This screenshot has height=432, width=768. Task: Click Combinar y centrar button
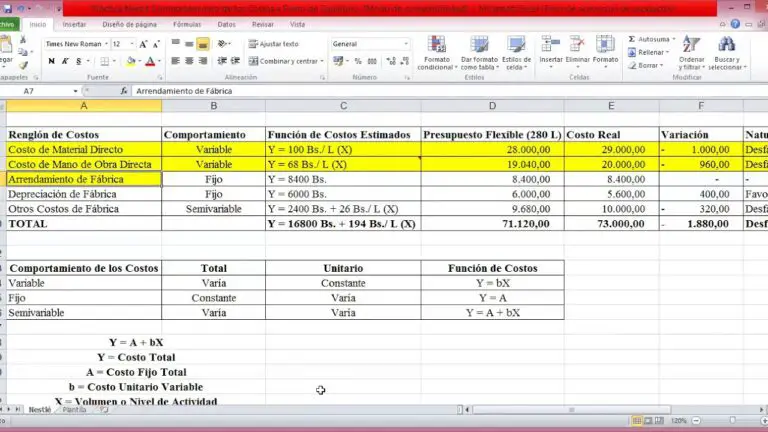289,61
